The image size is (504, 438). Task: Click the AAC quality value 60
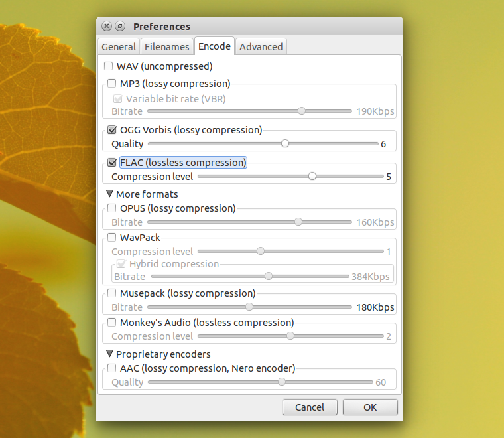(381, 382)
